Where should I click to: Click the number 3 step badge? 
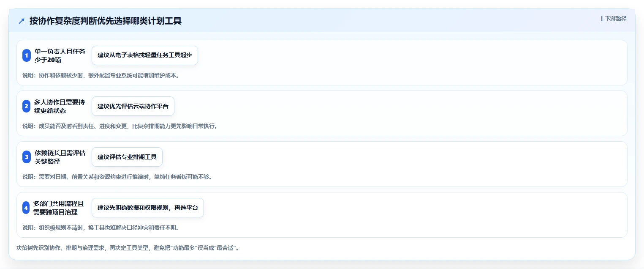coord(26,157)
